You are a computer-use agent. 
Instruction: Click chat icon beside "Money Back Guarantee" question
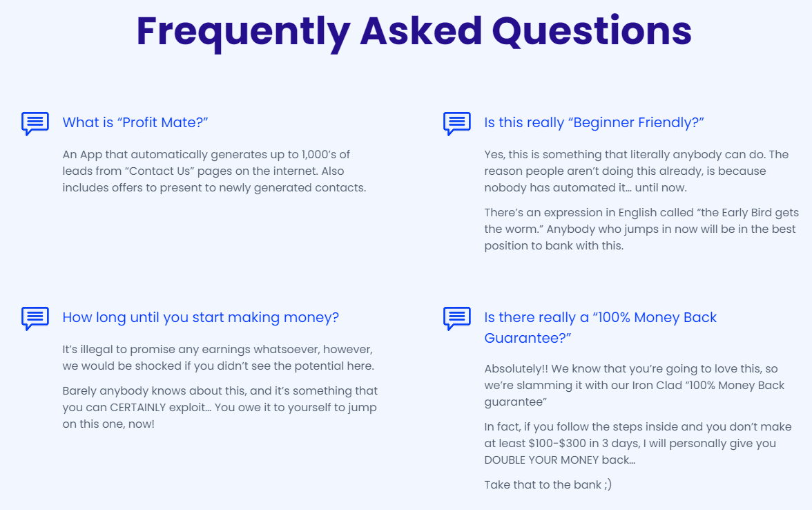(x=457, y=318)
